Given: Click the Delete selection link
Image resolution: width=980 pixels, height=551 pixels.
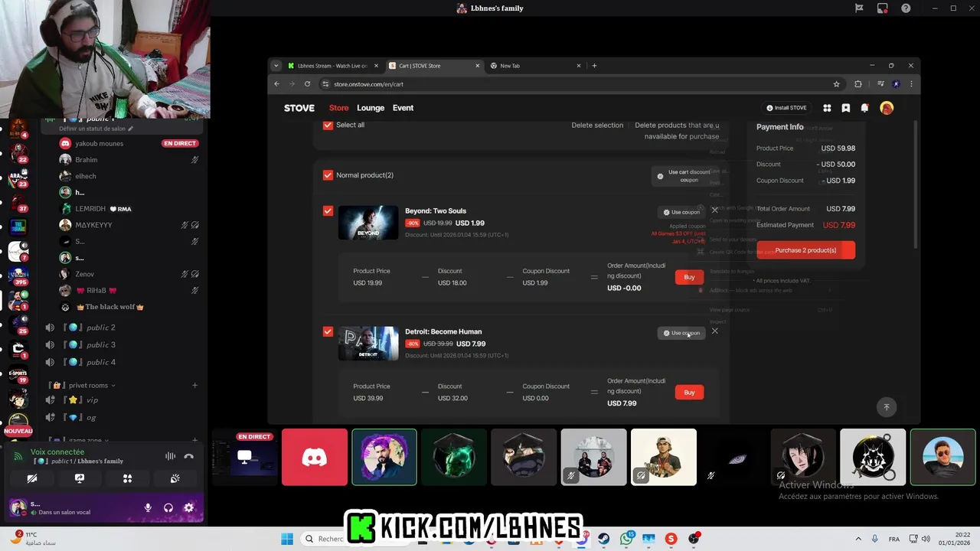Looking at the screenshot, I should (597, 125).
